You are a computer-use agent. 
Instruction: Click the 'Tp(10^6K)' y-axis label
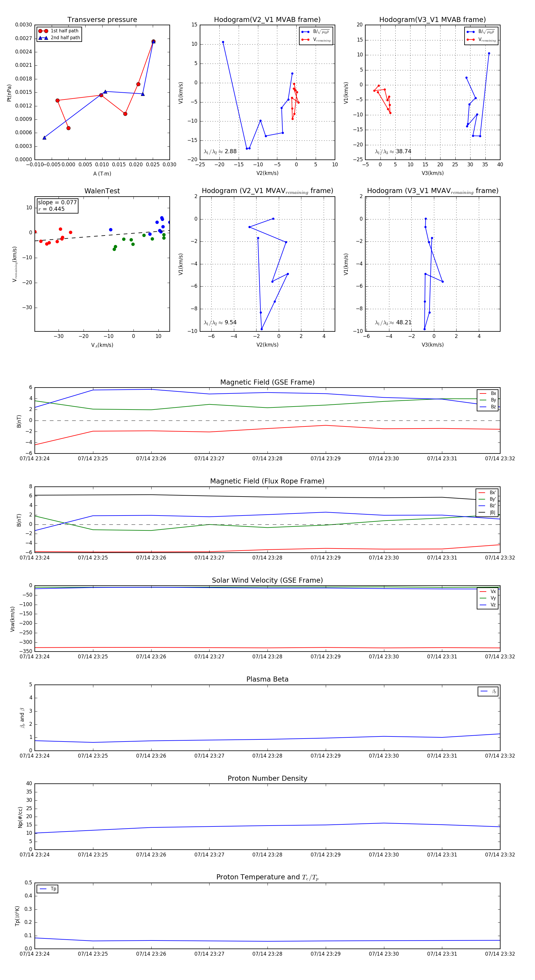point(17,915)
